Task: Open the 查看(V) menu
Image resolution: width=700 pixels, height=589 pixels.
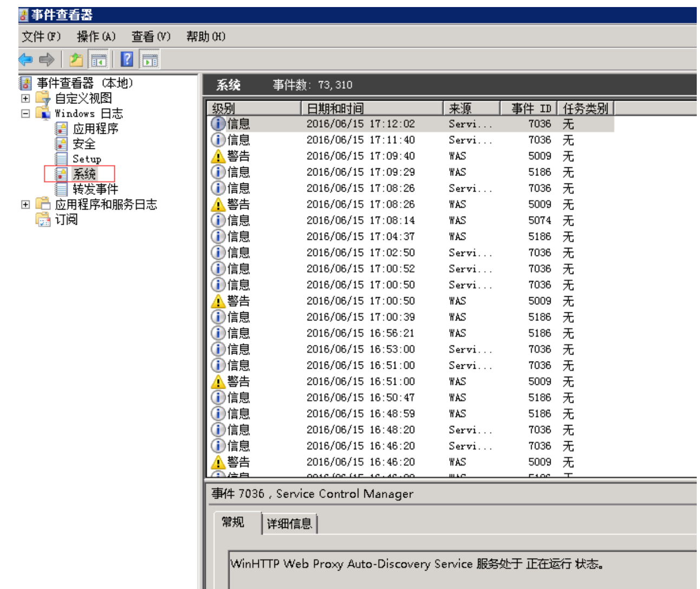Action: click(x=151, y=37)
